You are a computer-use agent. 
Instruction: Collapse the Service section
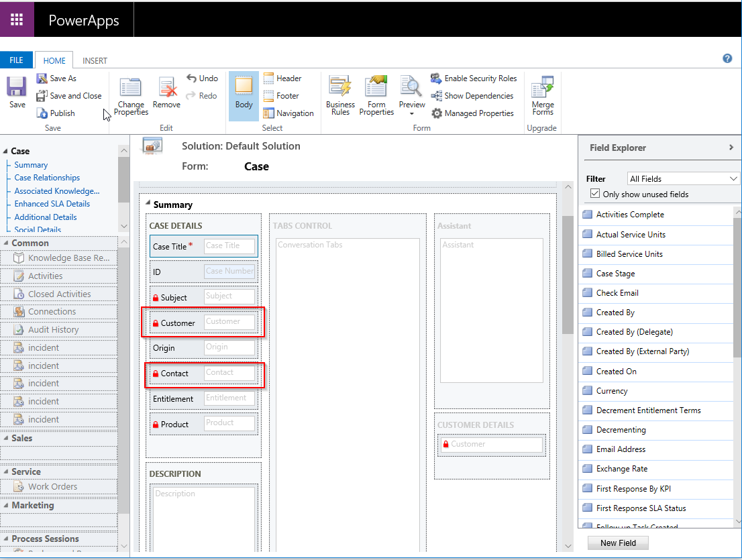(x=6, y=471)
